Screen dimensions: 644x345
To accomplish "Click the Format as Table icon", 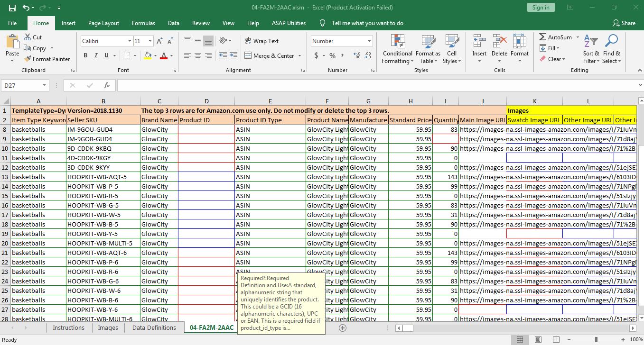I will click(428, 42).
